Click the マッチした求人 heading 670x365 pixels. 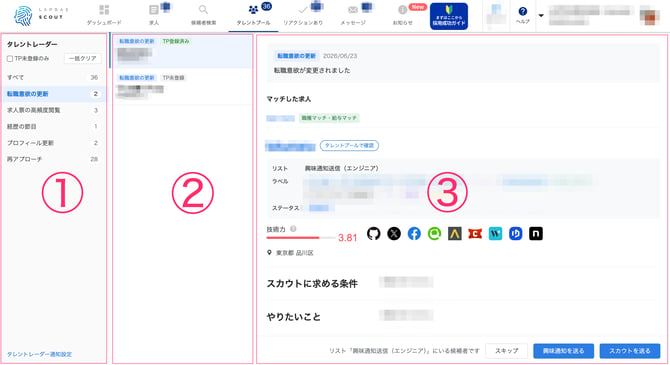click(289, 99)
